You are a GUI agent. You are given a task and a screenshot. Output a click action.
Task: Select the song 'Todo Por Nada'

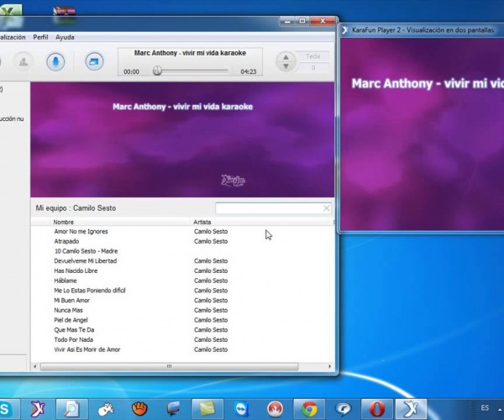tap(74, 339)
